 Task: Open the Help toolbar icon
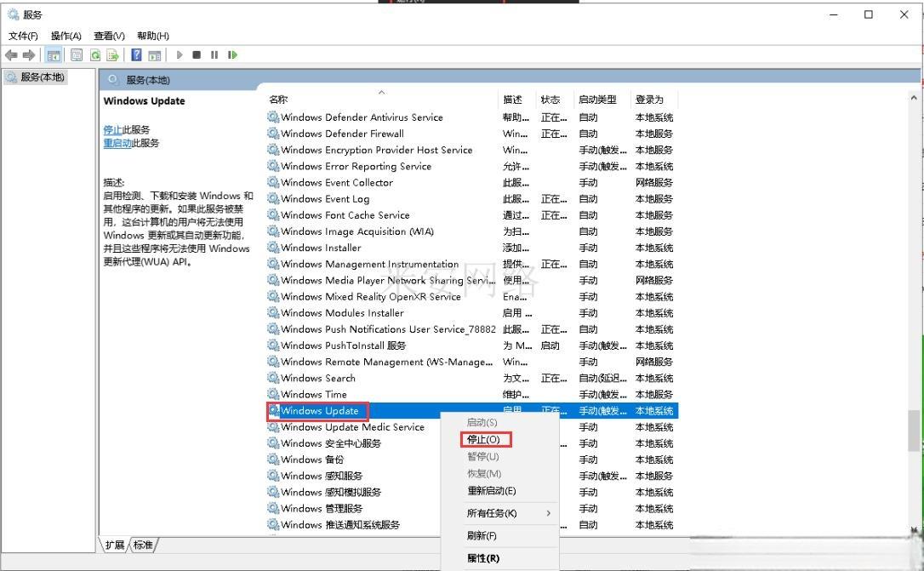pyautogui.click(x=136, y=54)
